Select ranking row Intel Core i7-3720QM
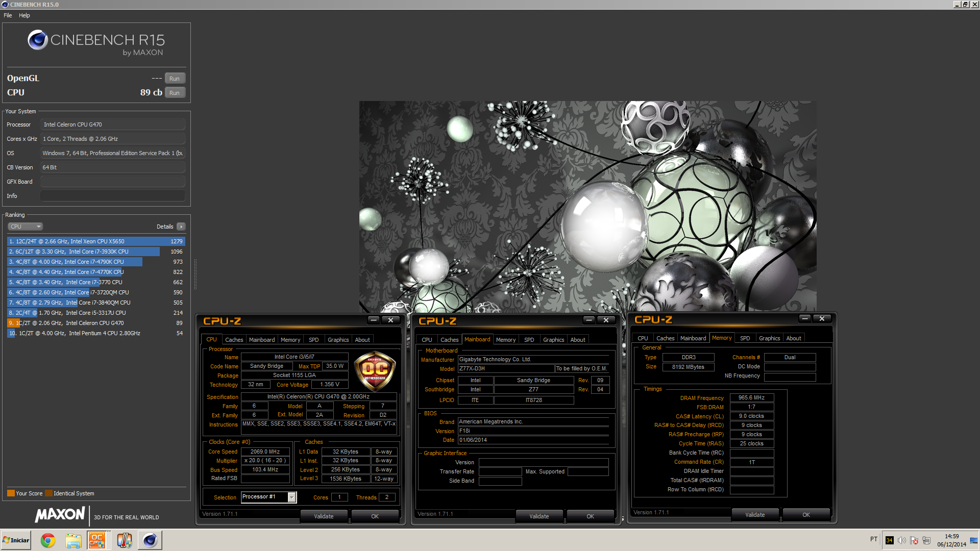The height and width of the screenshot is (551, 980). tap(96, 292)
